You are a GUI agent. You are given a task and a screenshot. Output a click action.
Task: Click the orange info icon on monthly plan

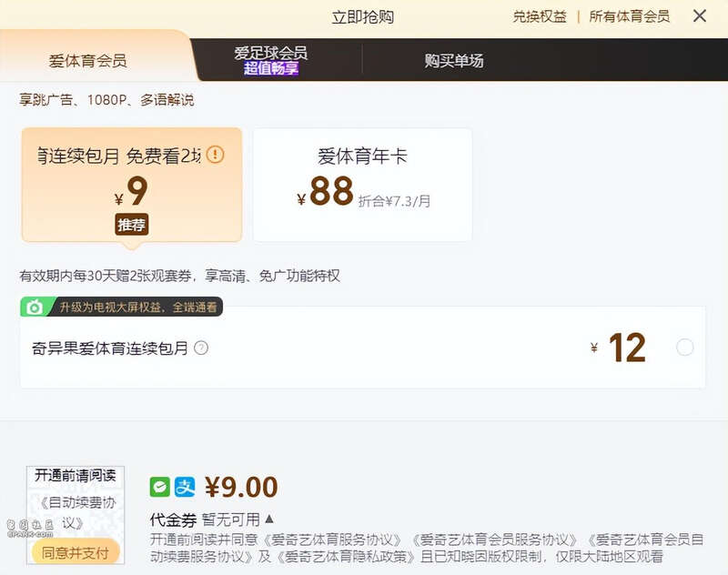click(215, 154)
